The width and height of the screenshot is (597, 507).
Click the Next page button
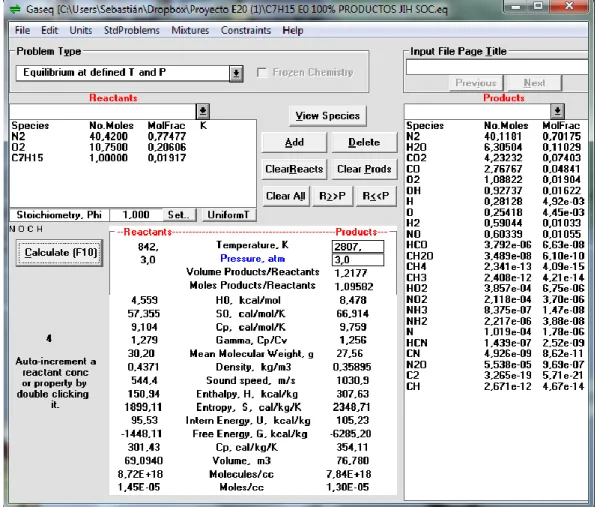pos(534,83)
